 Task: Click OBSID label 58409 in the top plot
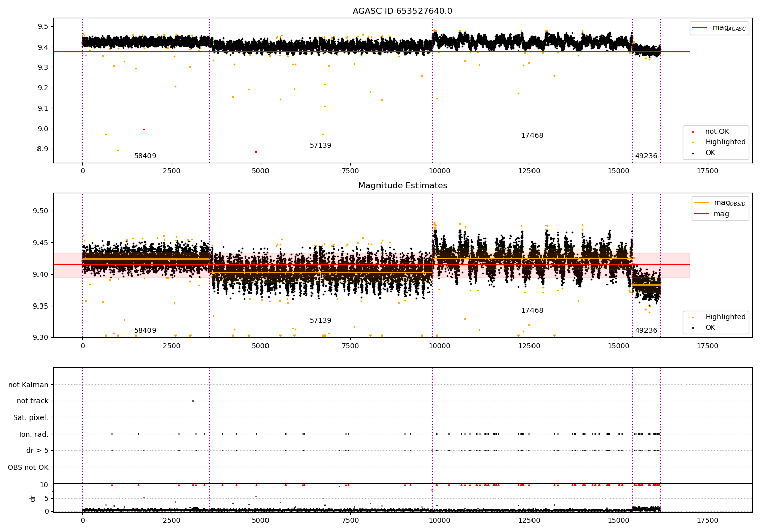pos(145,156)
